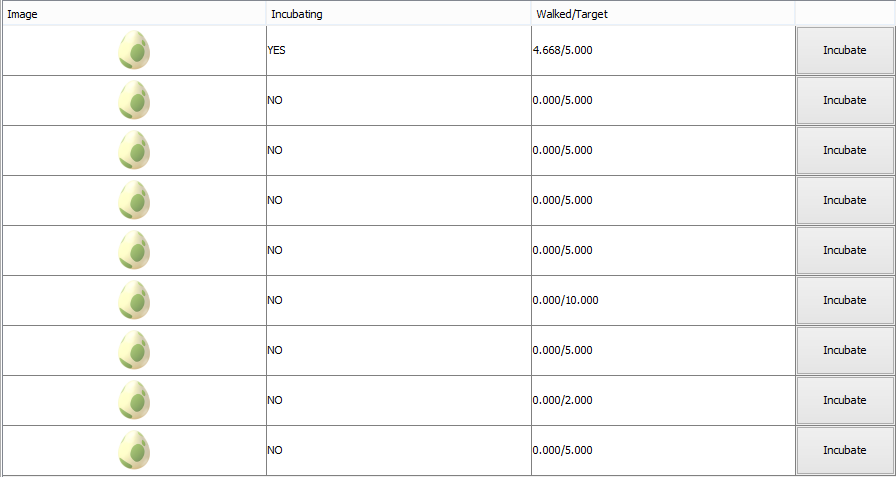Select the egg image for the 2.000 target row
The image size is (896, 477).
coord(134,400)
